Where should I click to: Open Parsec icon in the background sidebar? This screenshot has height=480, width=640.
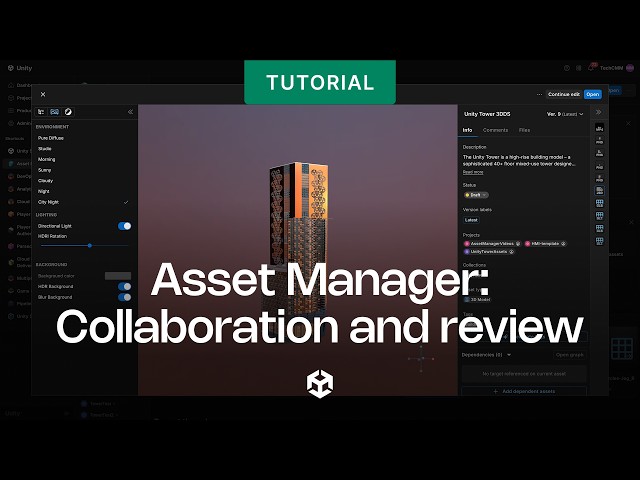pos(11,246)
